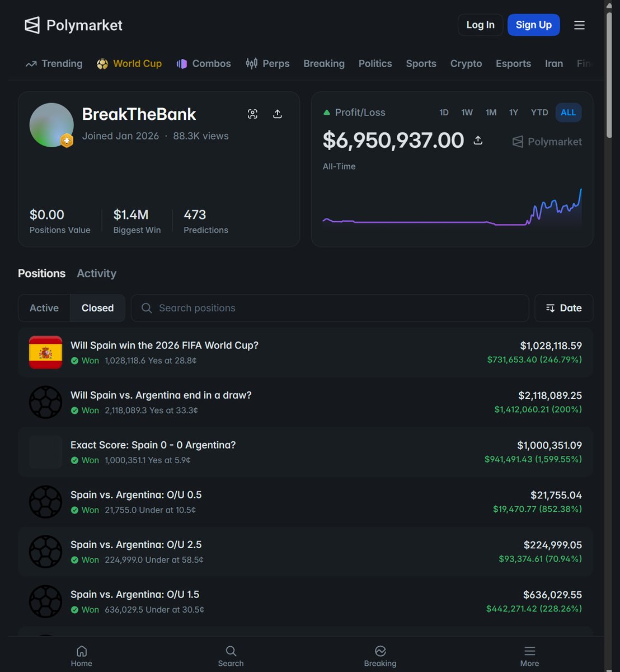
Task: Switch to Closed positions
Action: (x=98, y=308)
